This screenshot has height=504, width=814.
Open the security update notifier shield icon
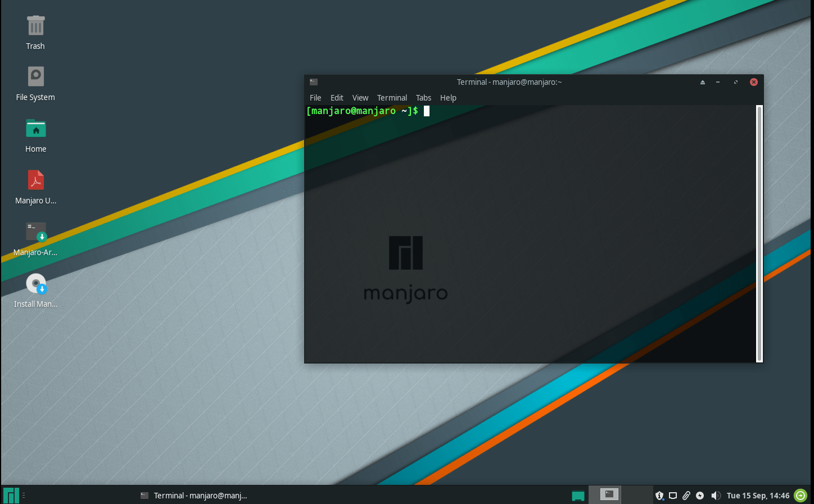click(x=659, y=496)
